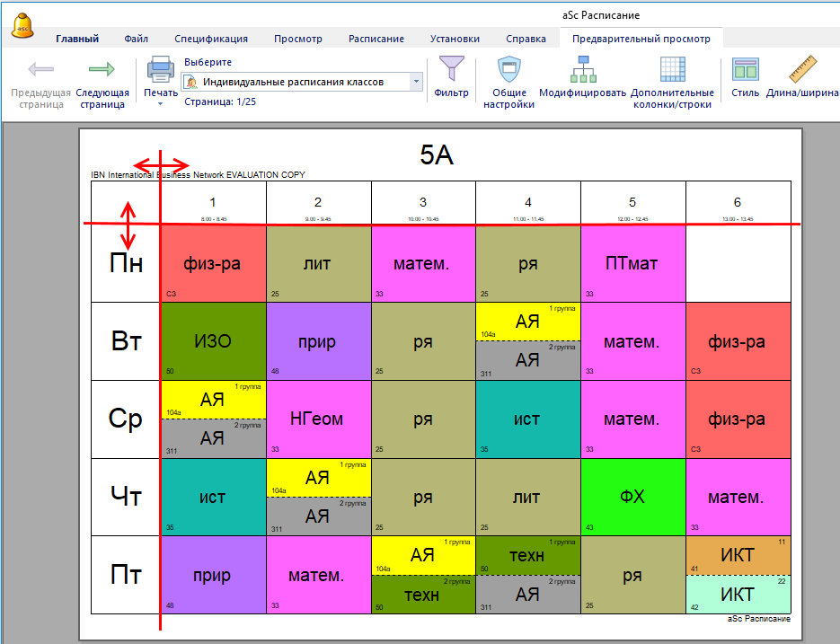
Task: Click the ПТмат lesson on Monday
Action: (632, 263)
